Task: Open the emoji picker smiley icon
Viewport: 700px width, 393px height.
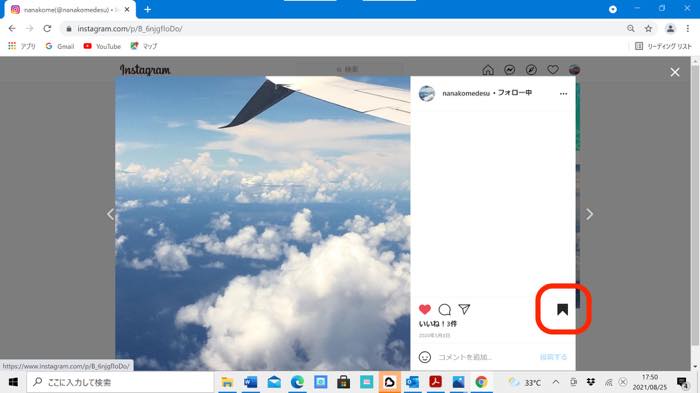Action: (x=425, y=357)
